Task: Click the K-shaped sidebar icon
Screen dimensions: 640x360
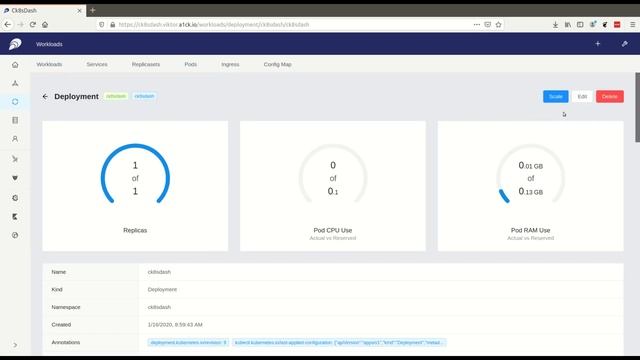Action: [15, 217]
